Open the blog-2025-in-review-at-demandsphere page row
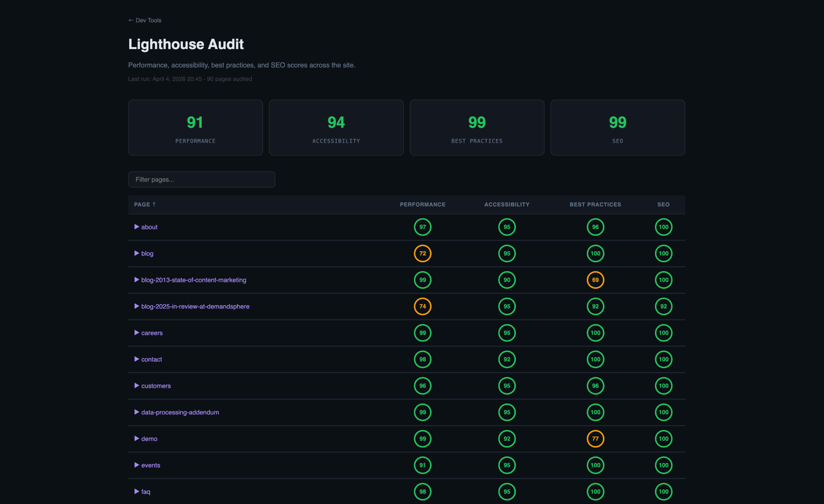 click(x=195, y=306)
